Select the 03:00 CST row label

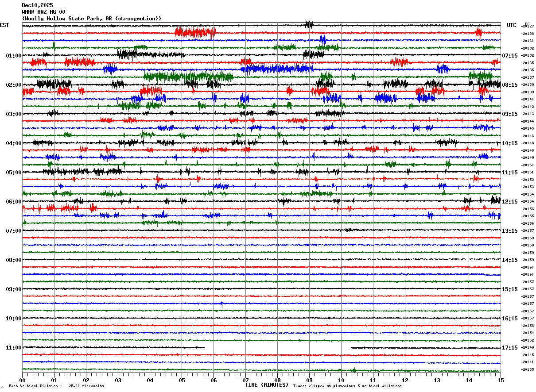(x=14, y=114)
